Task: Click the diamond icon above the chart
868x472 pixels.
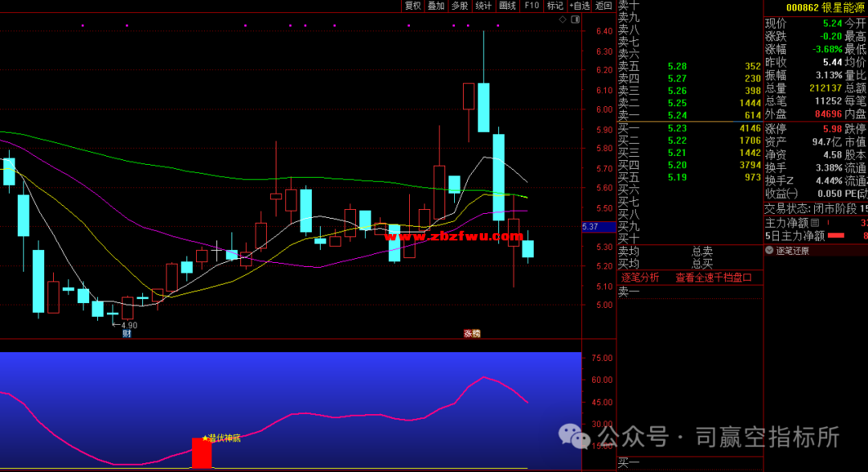Action: pyautogui.click(x=563, y=19)
